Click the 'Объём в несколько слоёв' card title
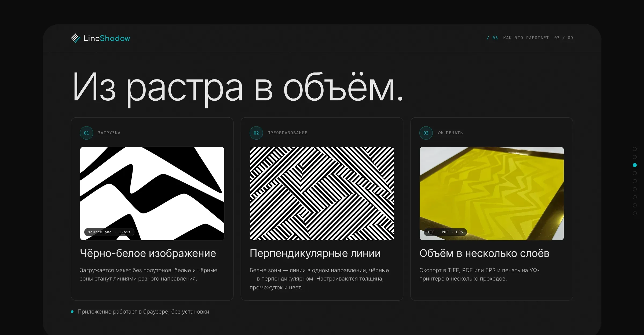Screen dimensions: 644x335 click(x=484, y=253)
